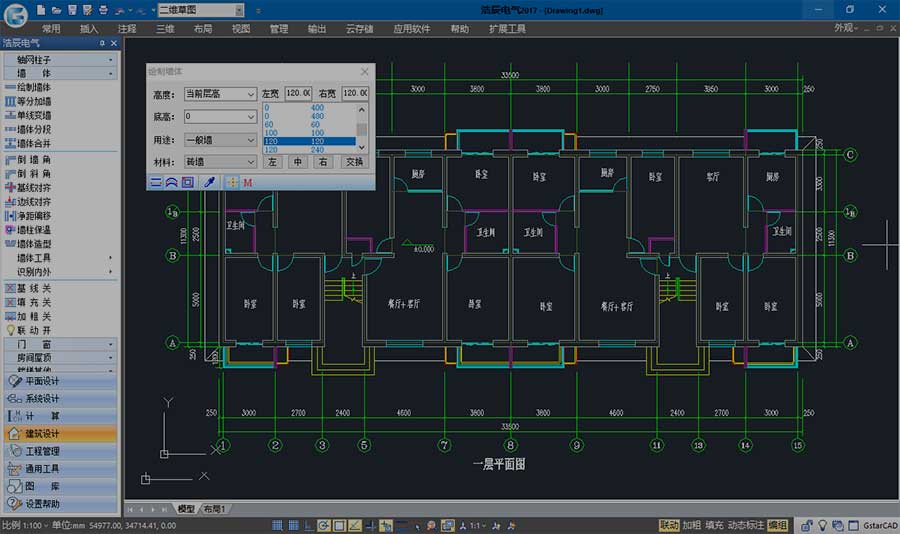Viewport: 900px width, 534px height.
Task: Open the 高度 height dropdown
Action: 220,94
